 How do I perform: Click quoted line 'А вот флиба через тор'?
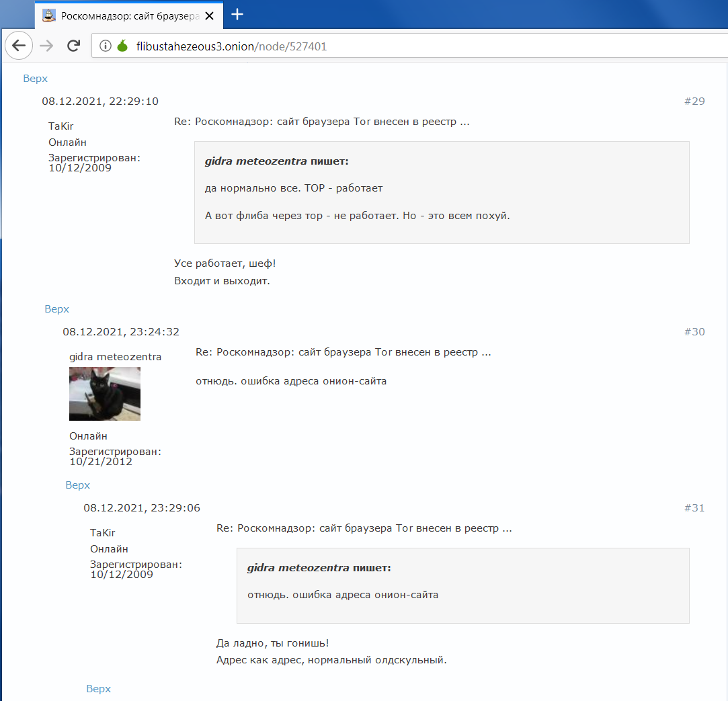[x=264, y=215]
